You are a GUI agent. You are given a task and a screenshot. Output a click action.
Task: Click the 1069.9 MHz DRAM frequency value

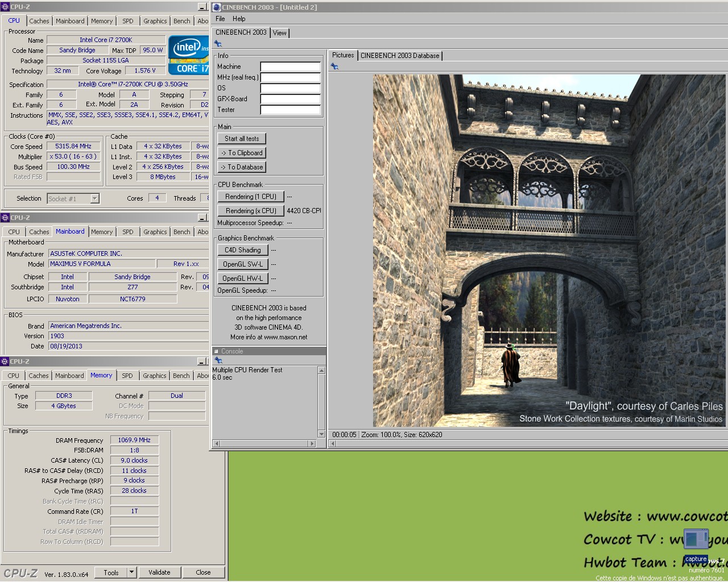134,440
